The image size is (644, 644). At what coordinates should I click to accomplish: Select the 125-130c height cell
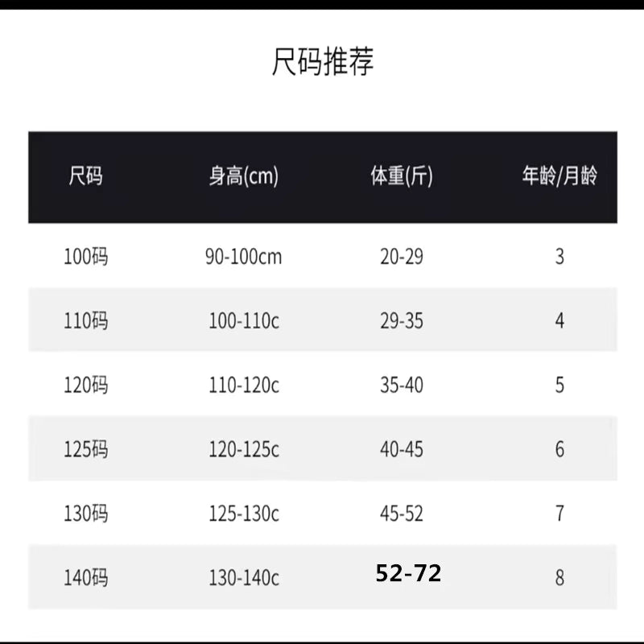(x=243, y=513)
